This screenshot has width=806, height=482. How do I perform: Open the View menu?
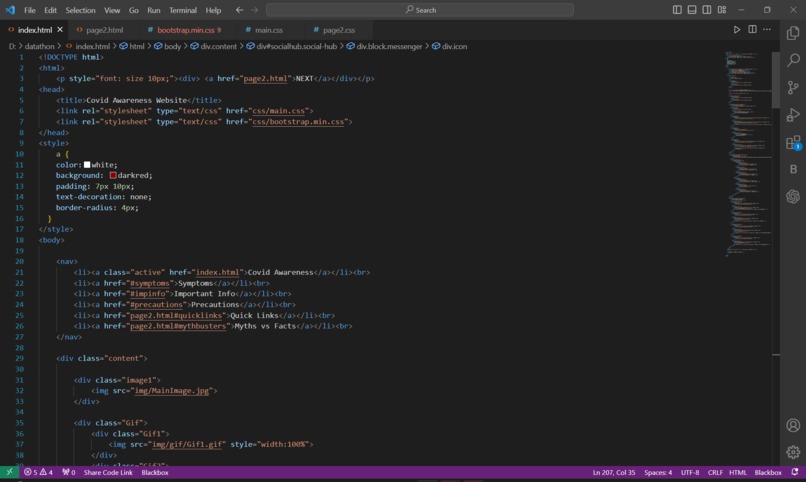[112, 10]
